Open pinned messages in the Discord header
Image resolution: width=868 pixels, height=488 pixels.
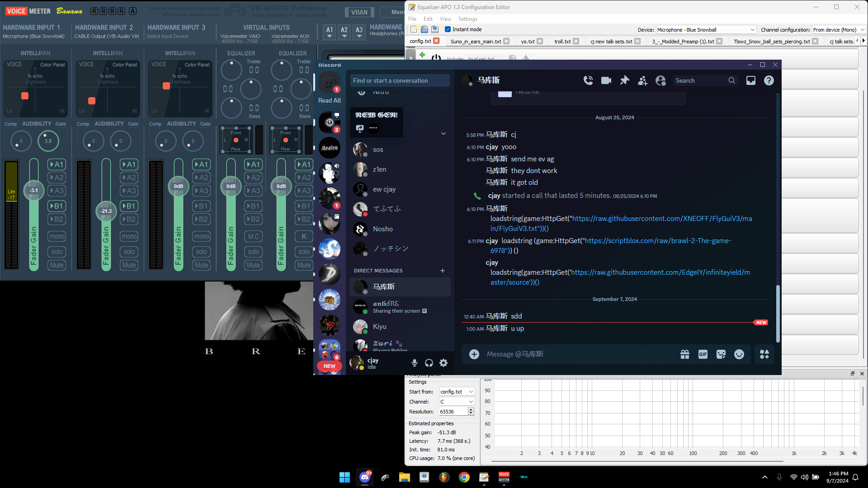[624, 80]
